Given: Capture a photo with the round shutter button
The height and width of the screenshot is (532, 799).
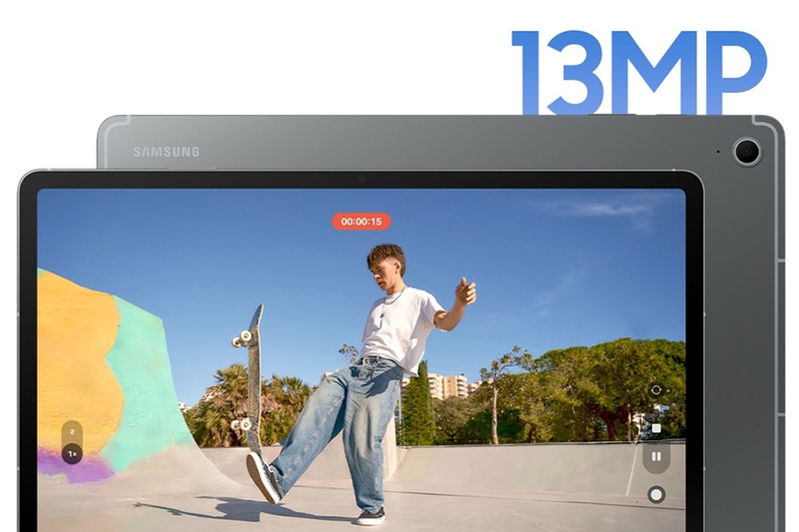Looking at the screenshot, I should [x=656, y=494].
